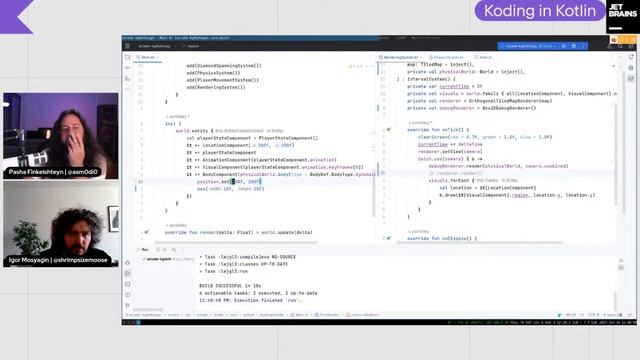Open Version Control icon in bottom-left sidebar

128,305
